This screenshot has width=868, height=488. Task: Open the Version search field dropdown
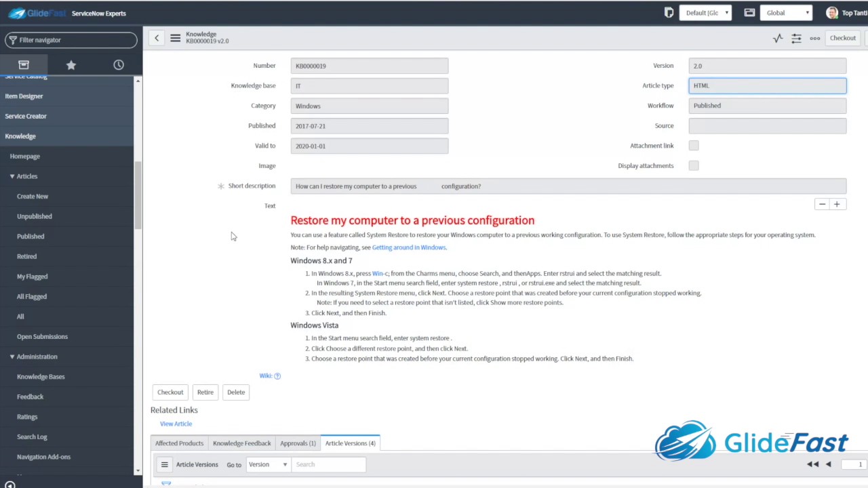click(x=268, y=464)
